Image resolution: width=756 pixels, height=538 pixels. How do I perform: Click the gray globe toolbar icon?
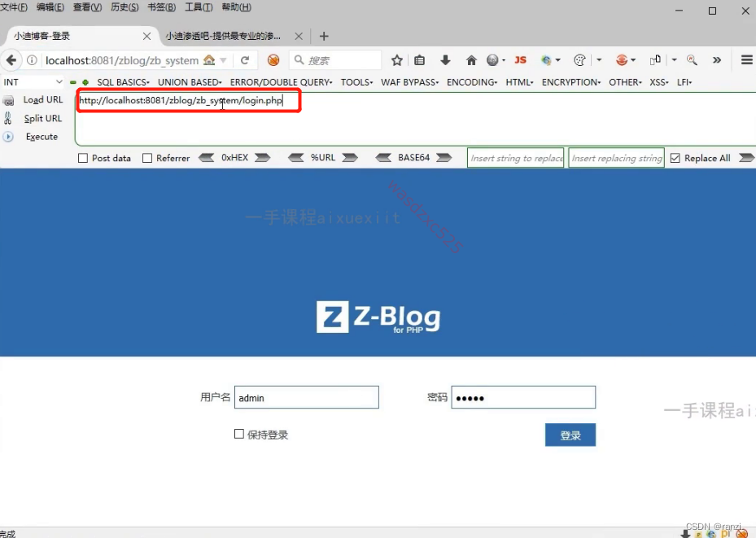point(492,60)
